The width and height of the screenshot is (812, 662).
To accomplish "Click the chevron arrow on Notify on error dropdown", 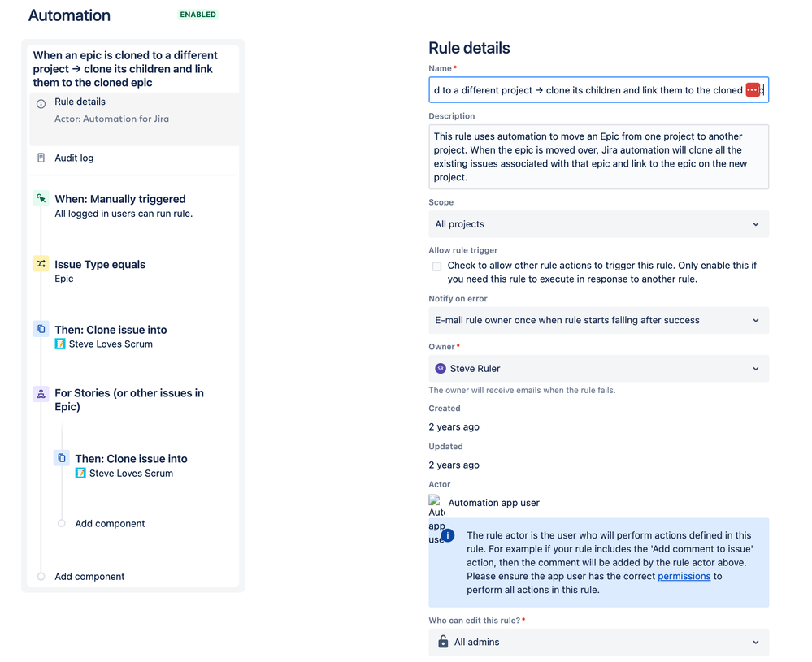I will pyautogui.click(x=756, y=320).
